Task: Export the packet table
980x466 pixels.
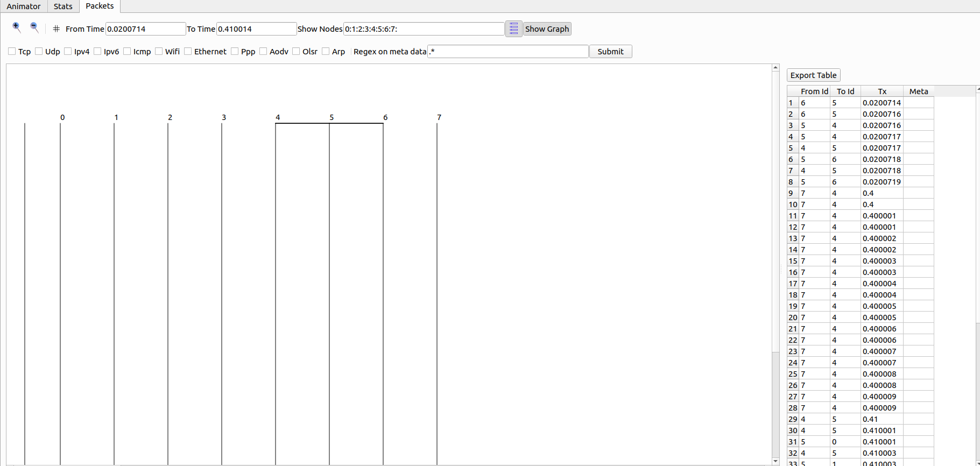Action: tap(813, 75)
